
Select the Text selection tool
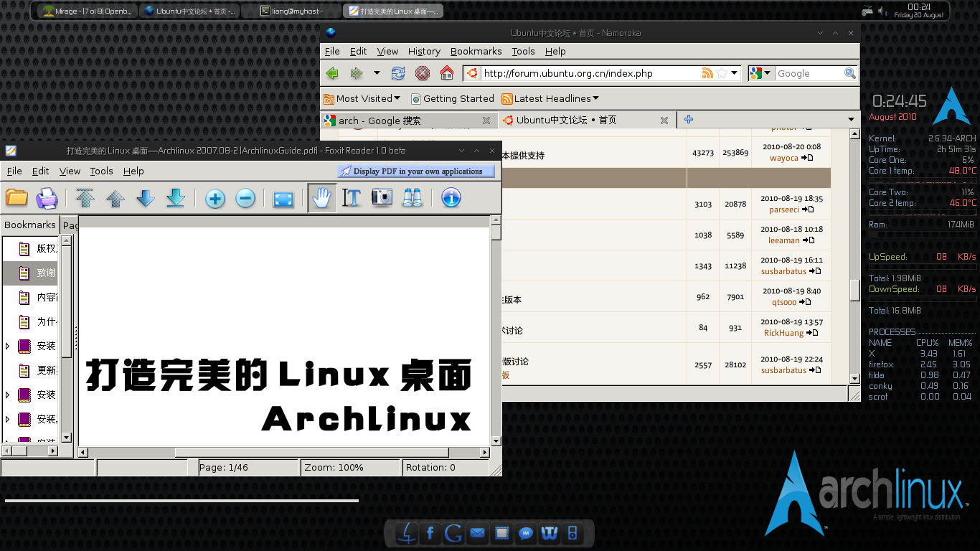coord(352,198)
